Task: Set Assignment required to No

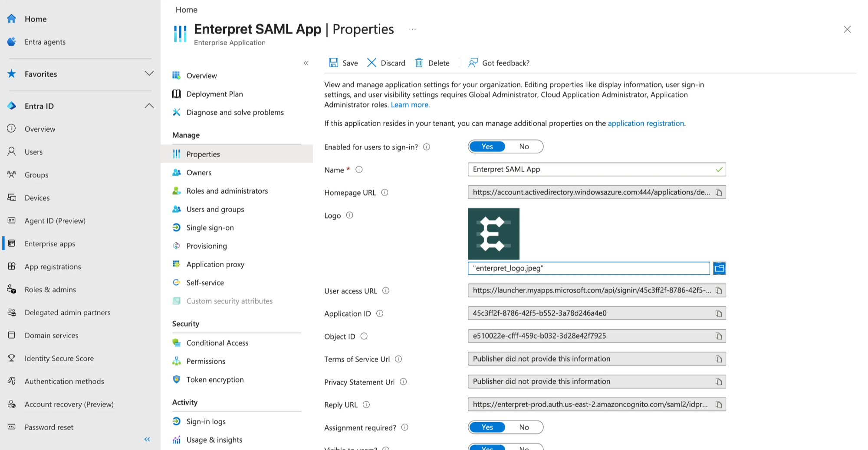Action: point(524,427)
